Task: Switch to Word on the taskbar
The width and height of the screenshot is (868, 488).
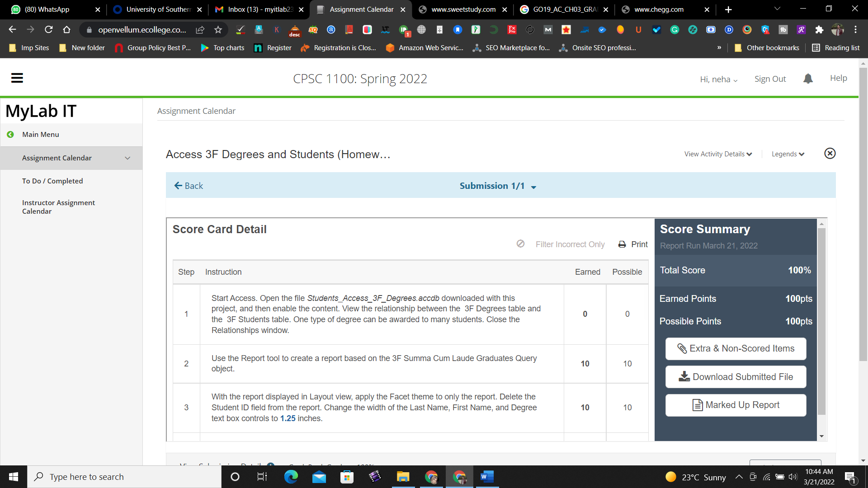Action: click(x=487, y=477)
